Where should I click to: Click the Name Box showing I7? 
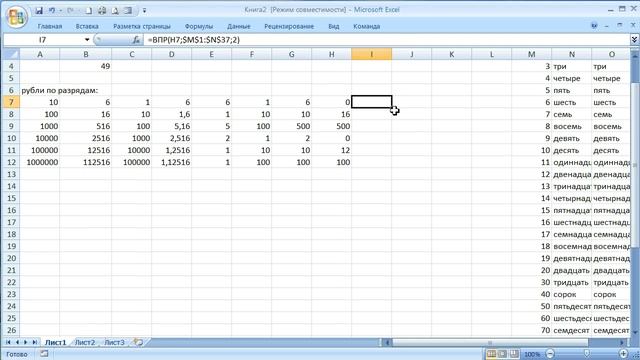[42, 40]
